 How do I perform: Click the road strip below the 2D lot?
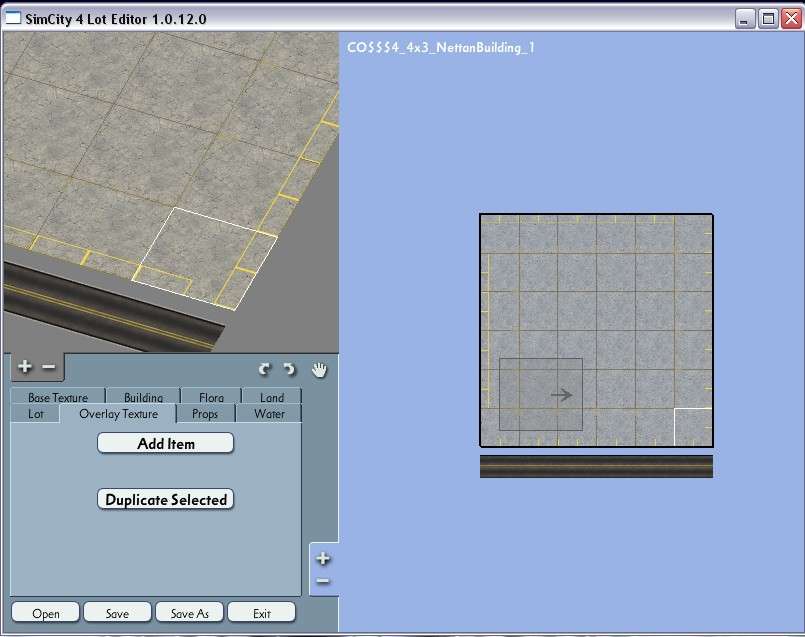(x=596, y=467)
